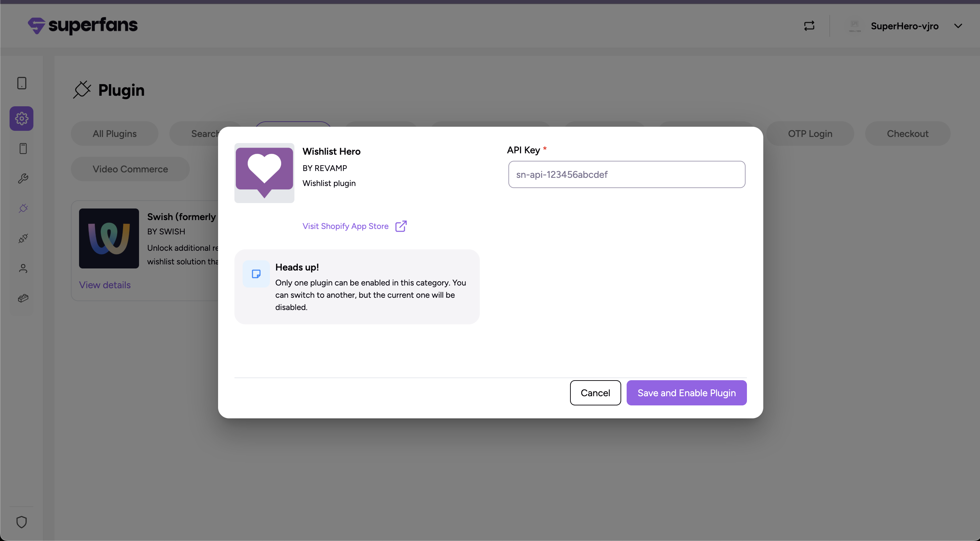Open the ticket icon in sidebar
The height and width of the screenshot is (541, 980).
tap(23, 298)
